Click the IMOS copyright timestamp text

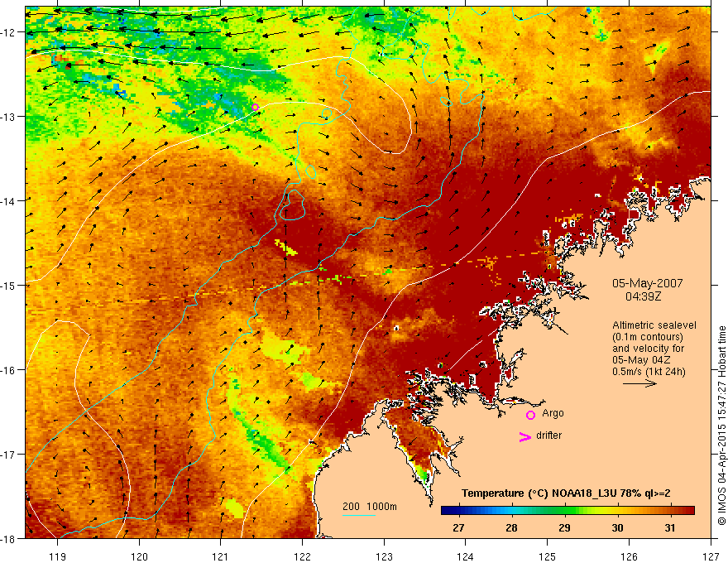(x=722, y=426)
